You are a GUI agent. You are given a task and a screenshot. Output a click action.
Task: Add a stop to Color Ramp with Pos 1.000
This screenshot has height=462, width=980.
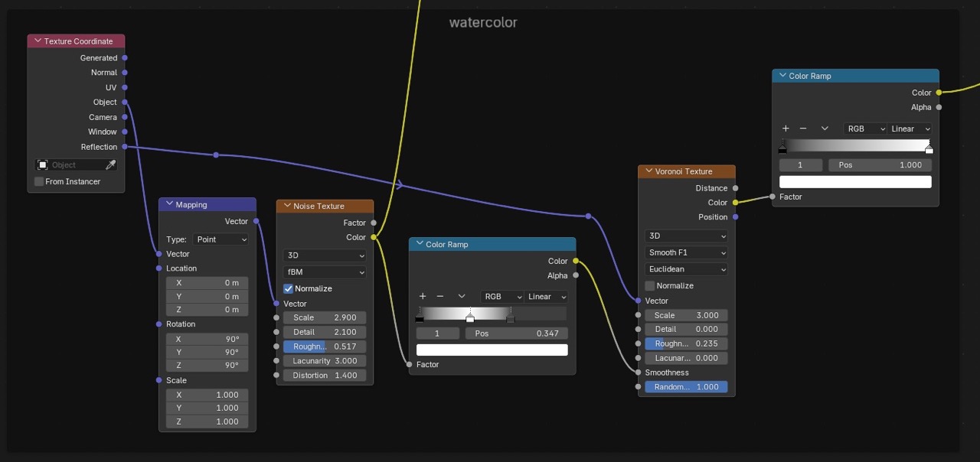point(786,129)
